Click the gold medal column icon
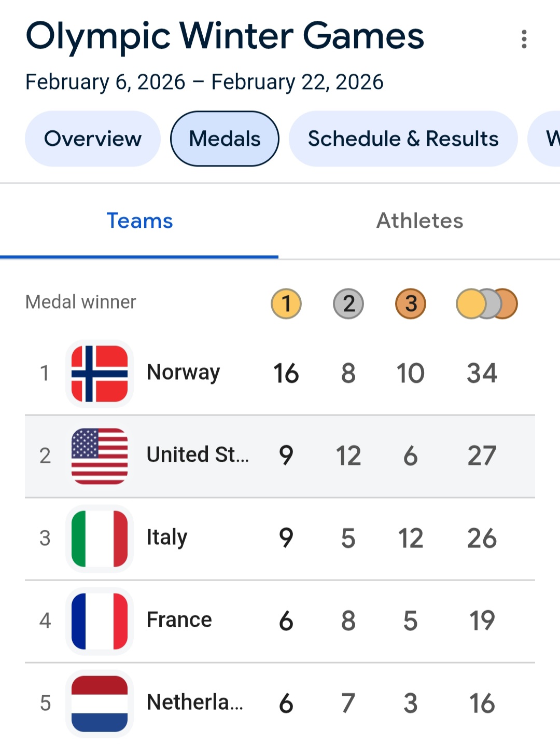 (286, 304)
